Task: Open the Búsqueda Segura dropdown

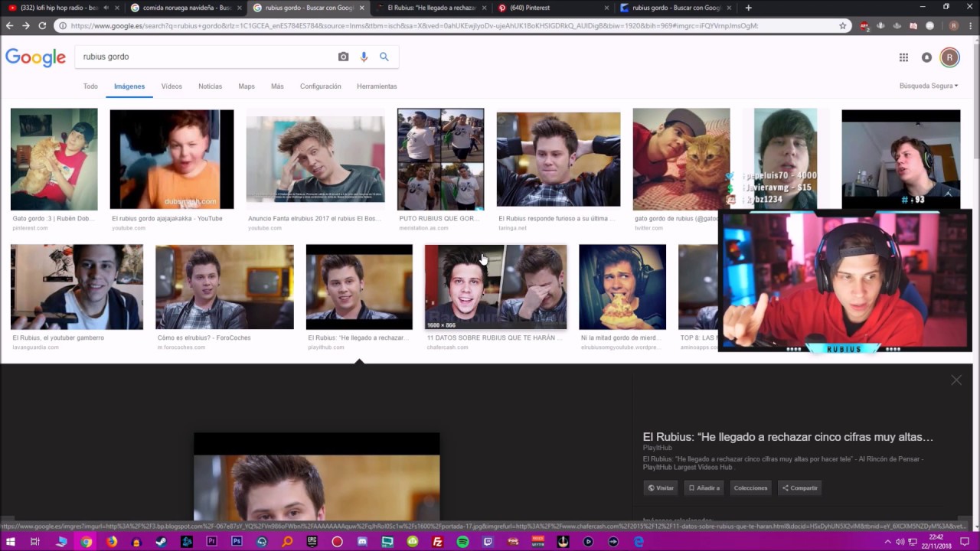Action: pyautogui.click(x=929, y=86)
